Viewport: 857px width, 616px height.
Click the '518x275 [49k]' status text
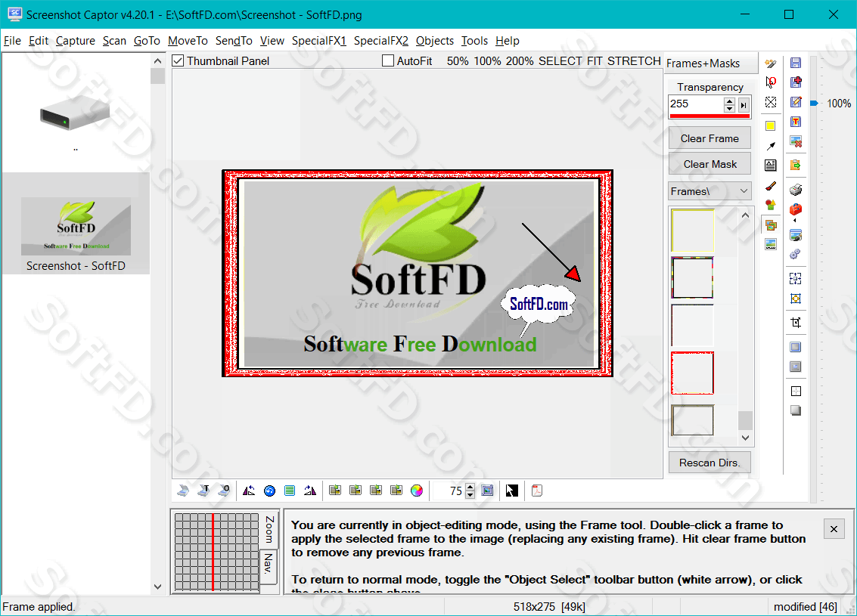[549, 607]
